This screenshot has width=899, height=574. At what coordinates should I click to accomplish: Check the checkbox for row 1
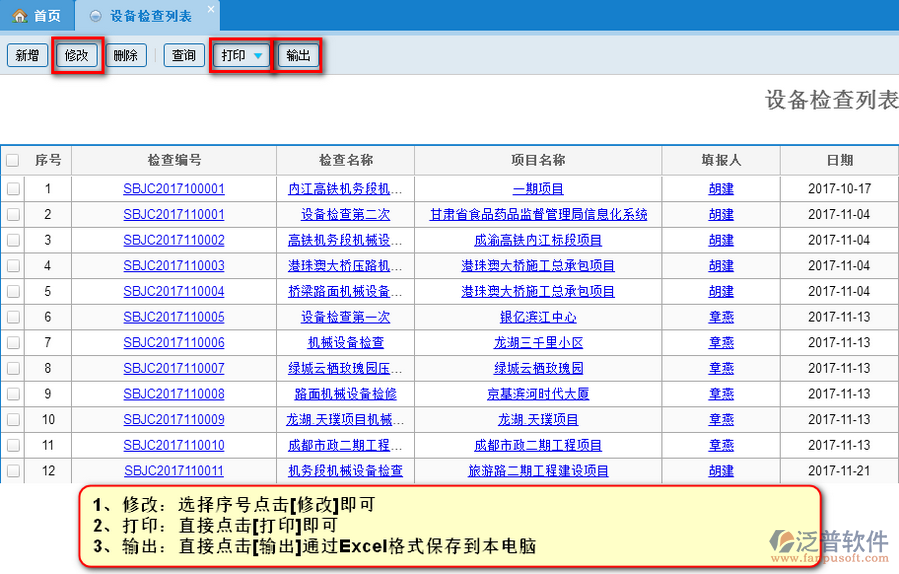(x=13, y=189)
